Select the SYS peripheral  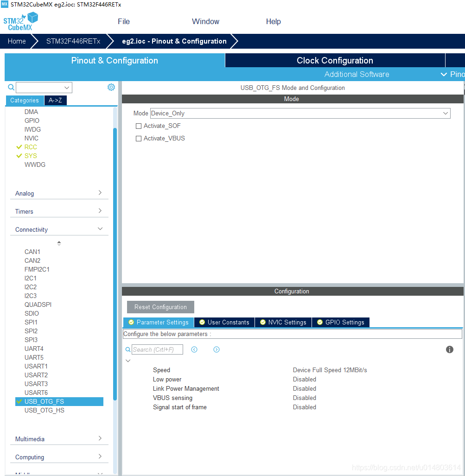click(x=31, y=156)
